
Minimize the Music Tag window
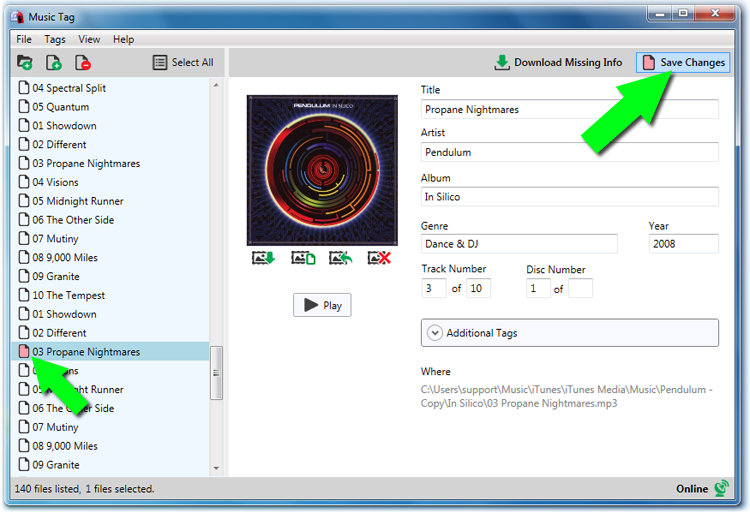click(x=660, y=14)
